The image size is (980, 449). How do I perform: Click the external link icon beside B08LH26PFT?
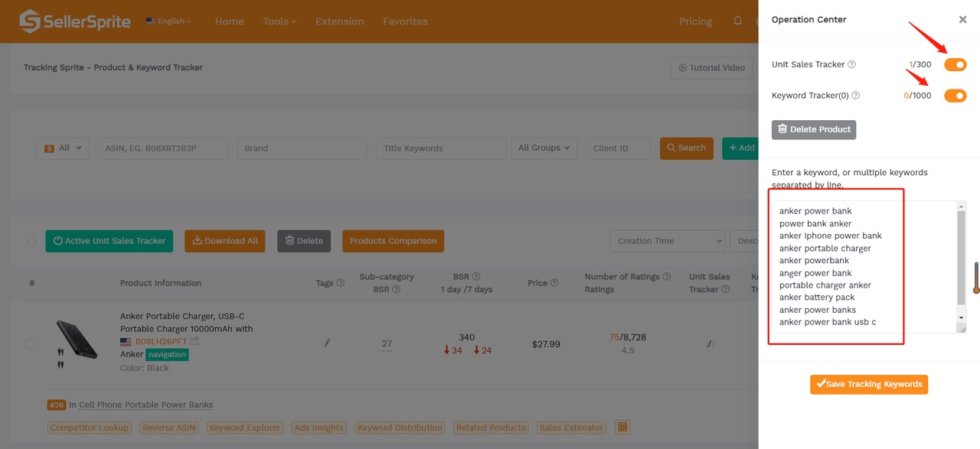point(194,341)
